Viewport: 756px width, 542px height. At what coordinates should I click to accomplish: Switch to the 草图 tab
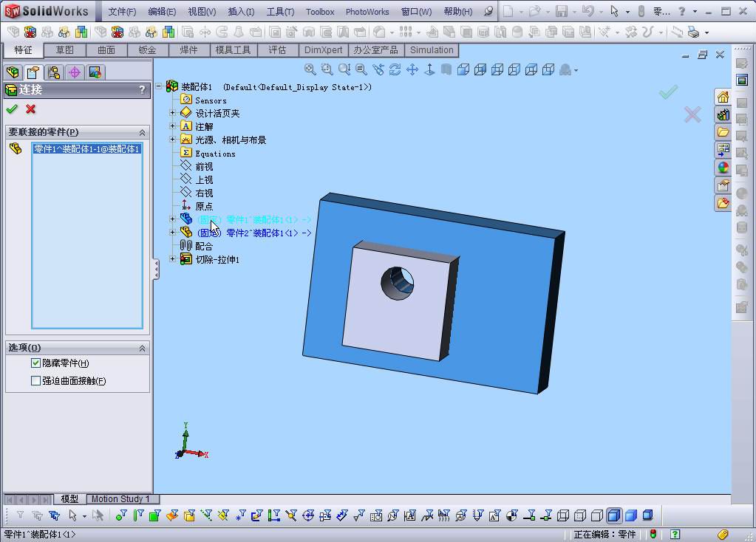pyautogui.click(x=64, y=50)
